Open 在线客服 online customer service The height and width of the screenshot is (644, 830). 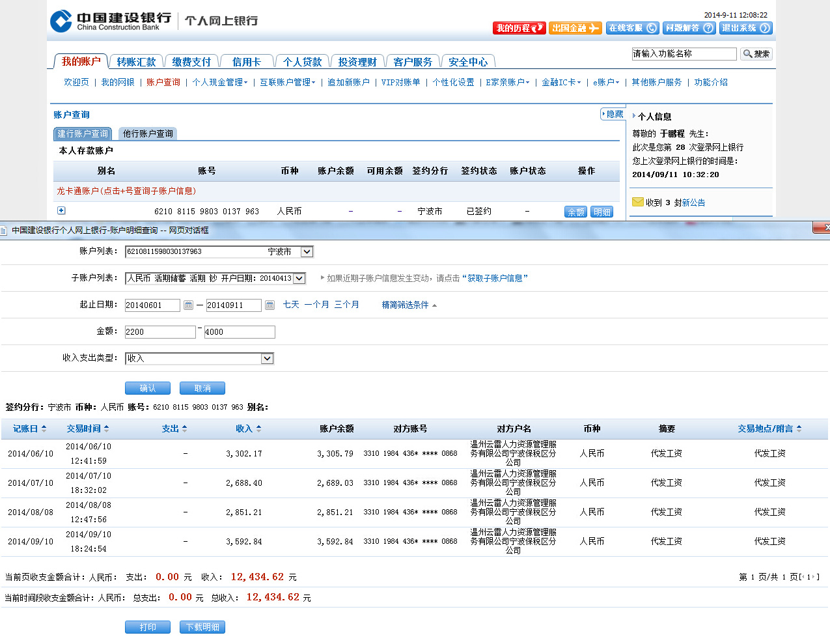[x=632, y=28]
